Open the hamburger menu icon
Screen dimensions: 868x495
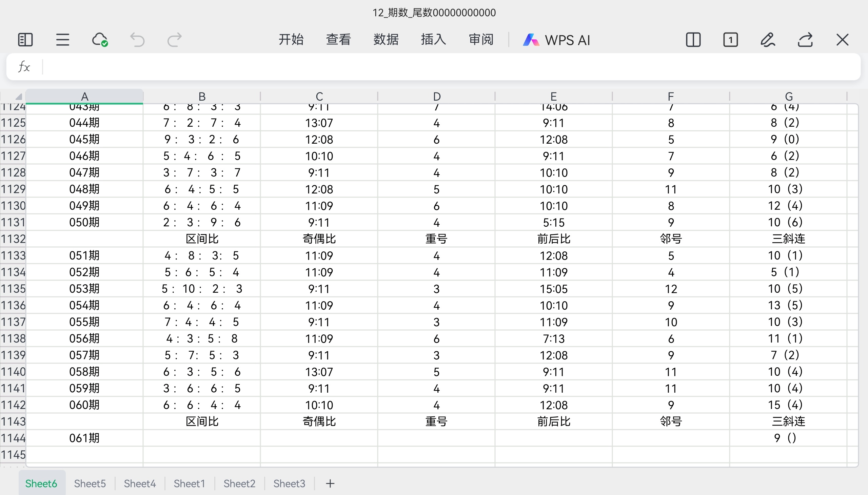coord(63,40)
